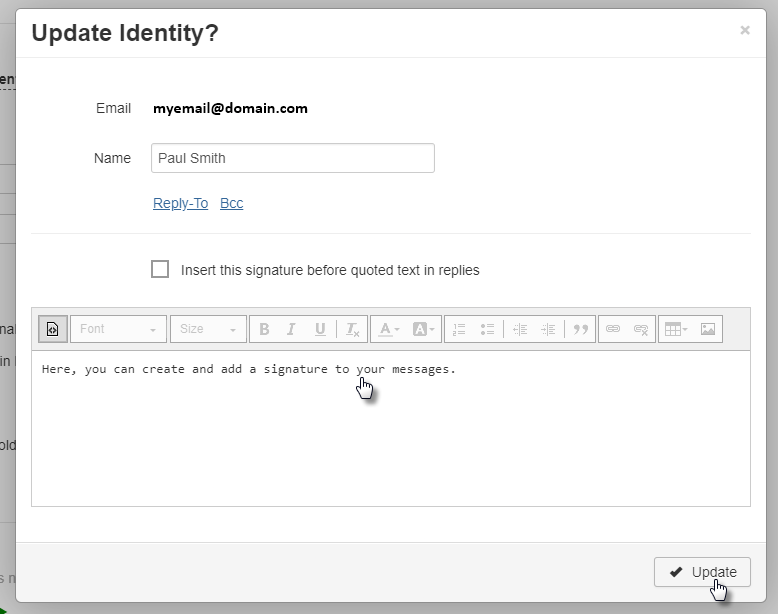This screenshot has height=614, width=778.
Task: Insert a link with the Link icon
Action: (x=613, y=329)
